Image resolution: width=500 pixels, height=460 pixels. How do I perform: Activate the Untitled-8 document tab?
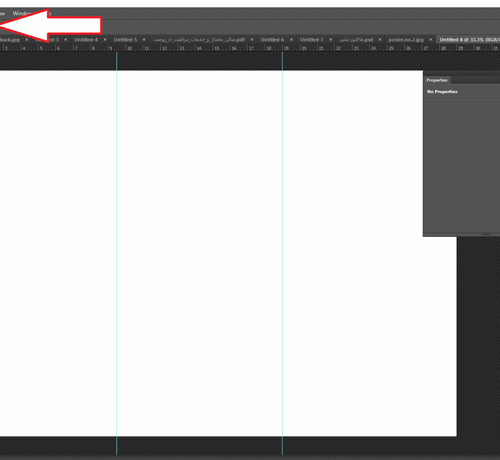(468, 39)
